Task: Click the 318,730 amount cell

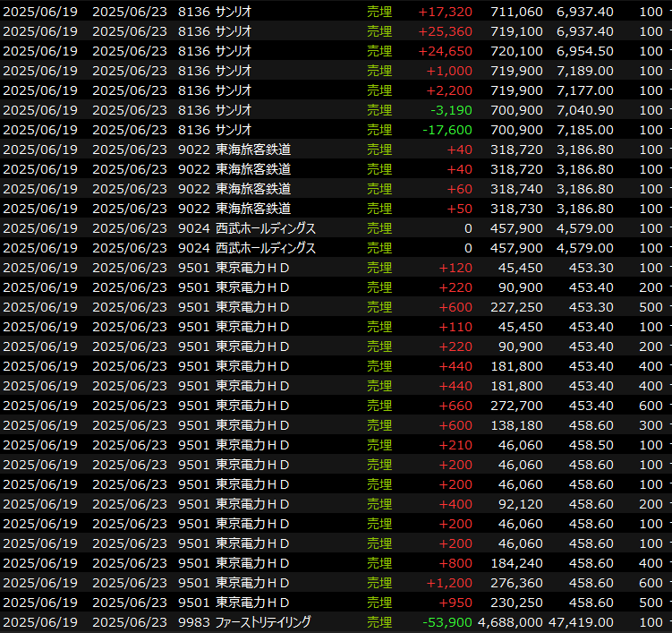Action: (x=516, y=209)
